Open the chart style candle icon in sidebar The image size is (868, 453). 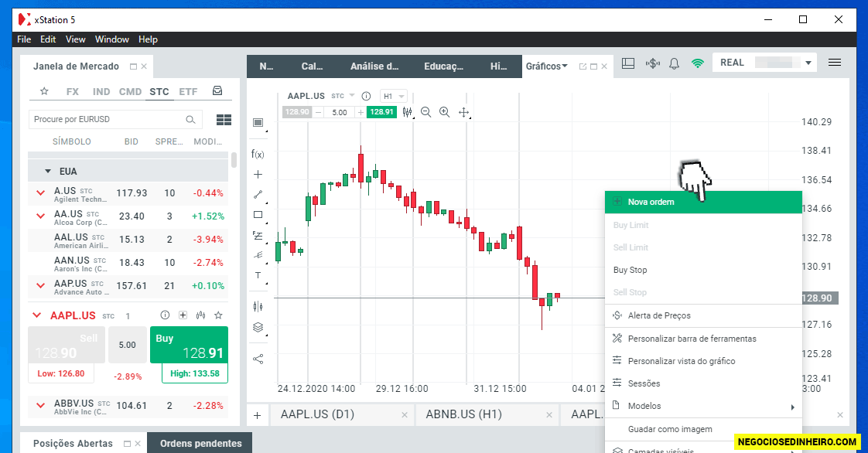258,306
